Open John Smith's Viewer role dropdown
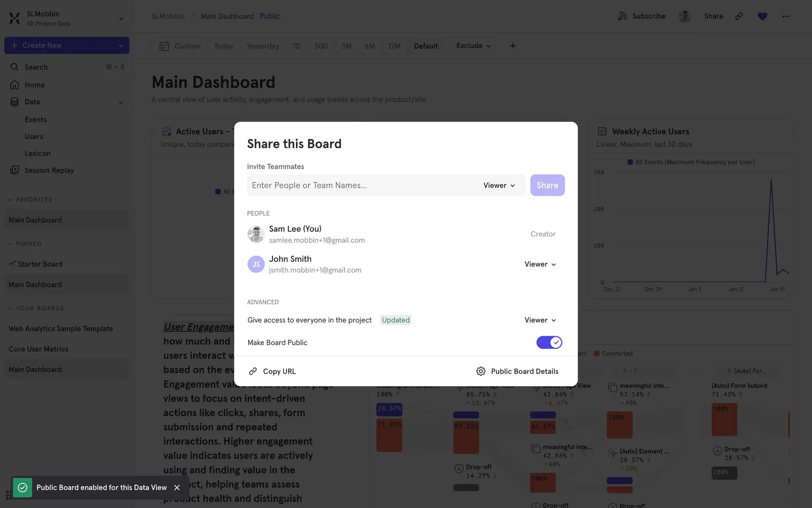 (540, 264)
